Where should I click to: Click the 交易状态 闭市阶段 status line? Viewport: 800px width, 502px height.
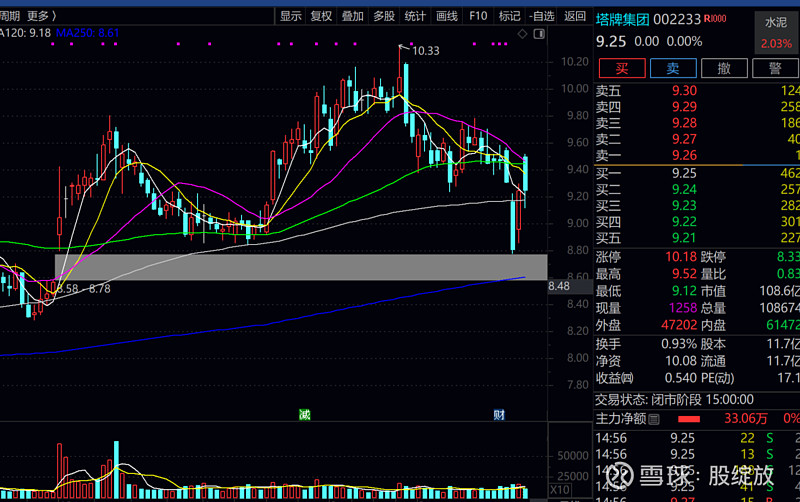[674, 399]
